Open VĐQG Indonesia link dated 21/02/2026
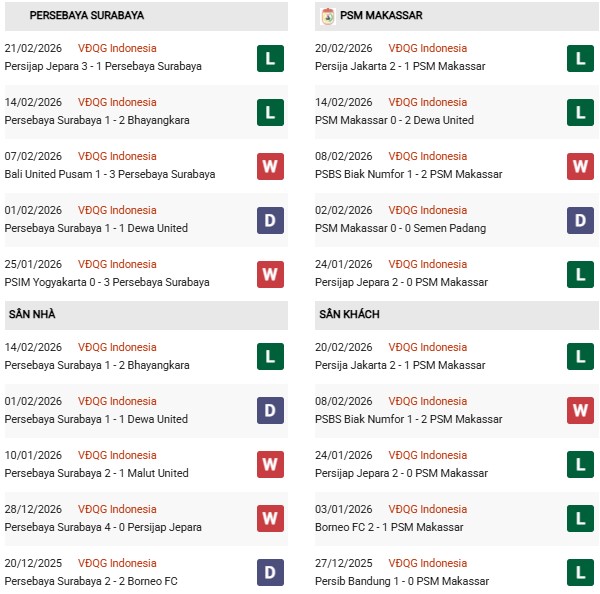600x594 pixels. (117, 48)
